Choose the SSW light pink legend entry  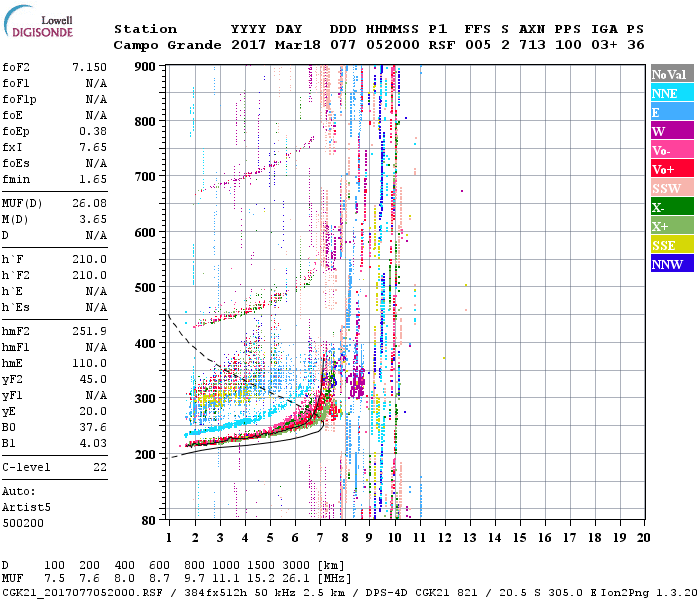click(x=671, y=188)
